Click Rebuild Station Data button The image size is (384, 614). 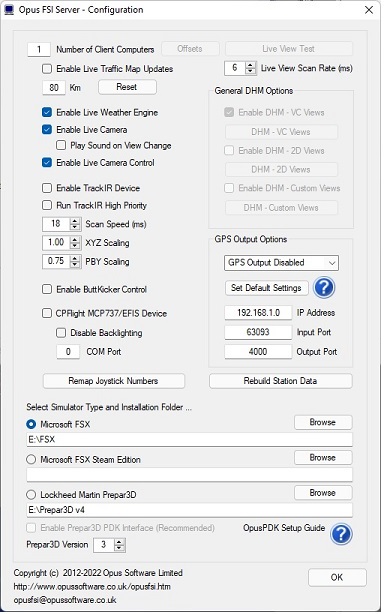click(x=281, y=381)
